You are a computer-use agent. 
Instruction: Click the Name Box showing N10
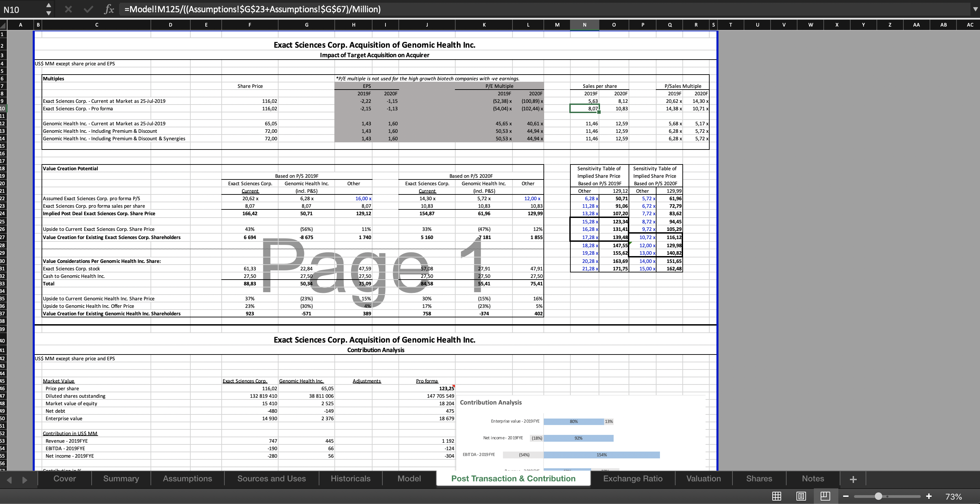tap(22, 9)
